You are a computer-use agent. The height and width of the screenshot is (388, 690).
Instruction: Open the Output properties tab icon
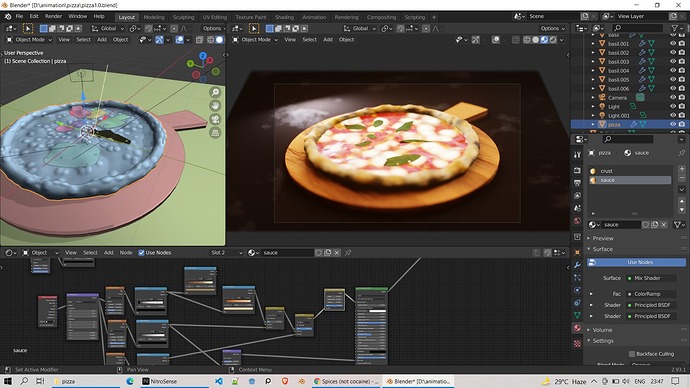(577, 183)
